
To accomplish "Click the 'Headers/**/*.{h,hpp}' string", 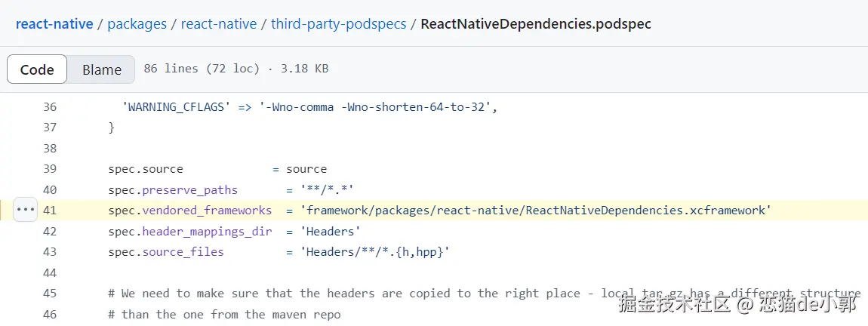I will coord(375,252).
